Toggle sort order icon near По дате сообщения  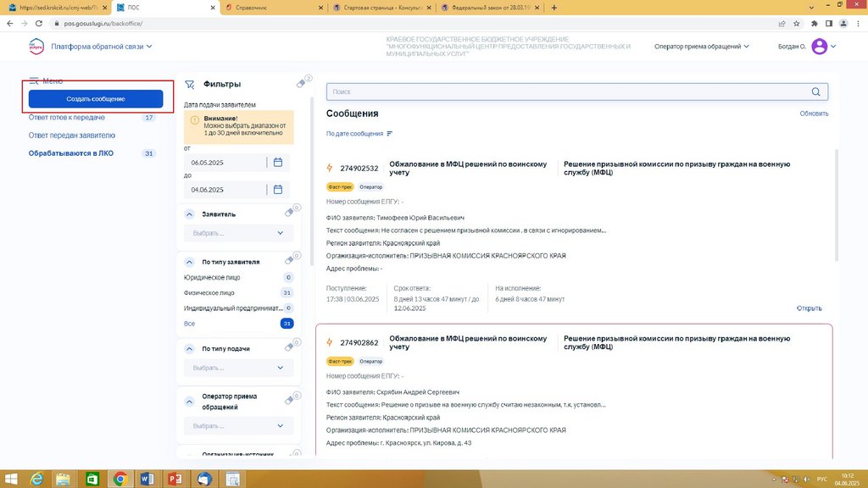(x=390, y=133)
